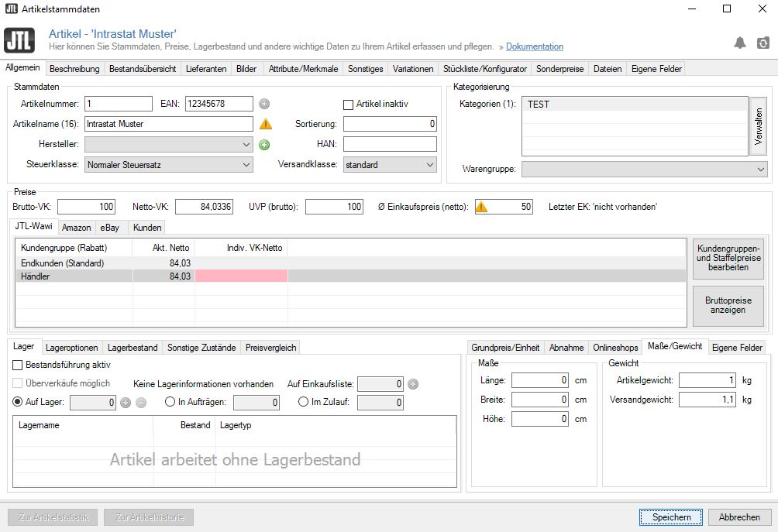The height and width of the screenshot is (532, 778).
Task: Open the Dateien tab
Action: 608,69
